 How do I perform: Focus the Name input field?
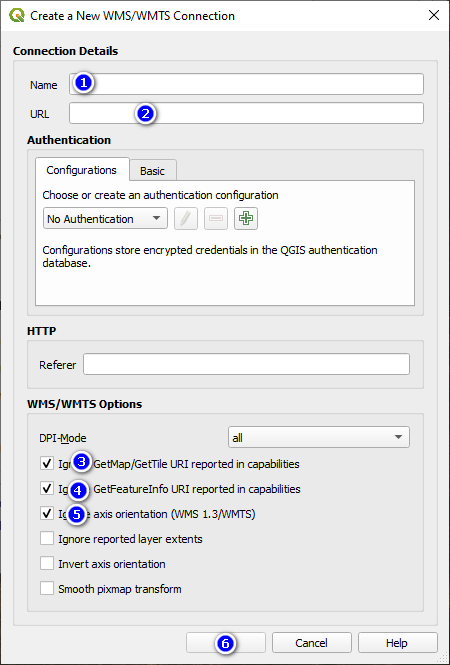246,84
